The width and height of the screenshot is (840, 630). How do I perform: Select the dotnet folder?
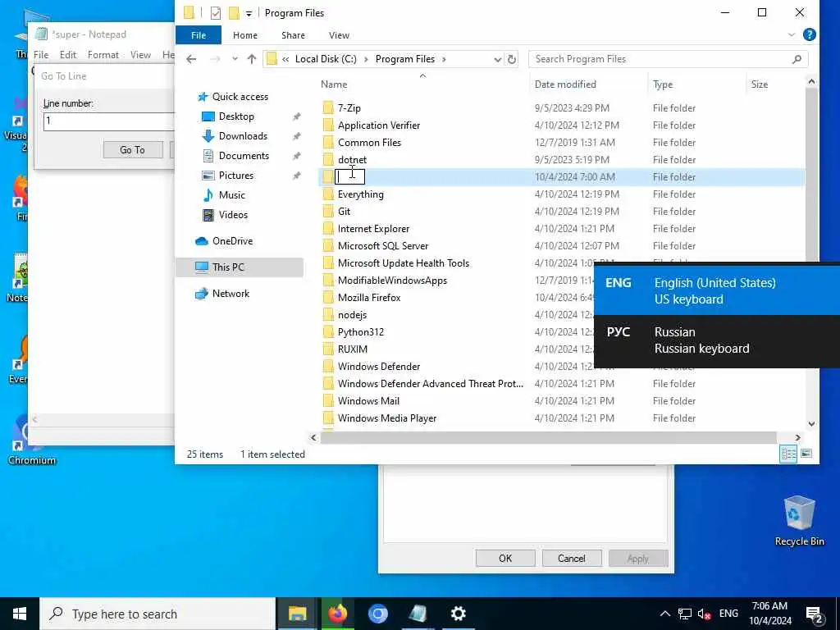[352, 160]
